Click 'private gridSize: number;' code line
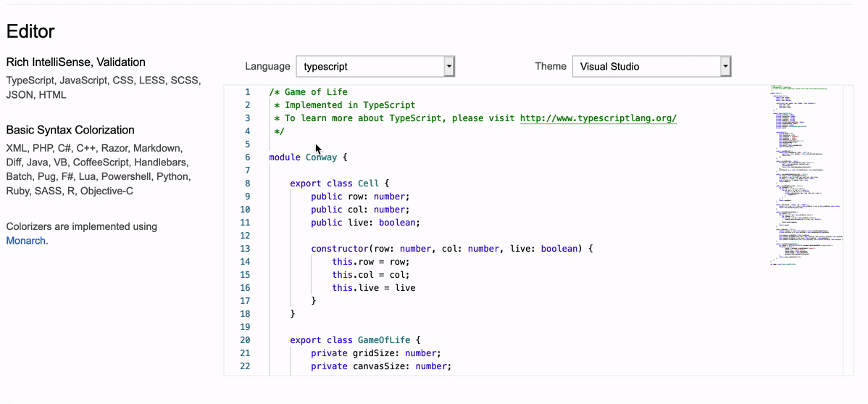The image size is (868, 404). tap(376, 353)
